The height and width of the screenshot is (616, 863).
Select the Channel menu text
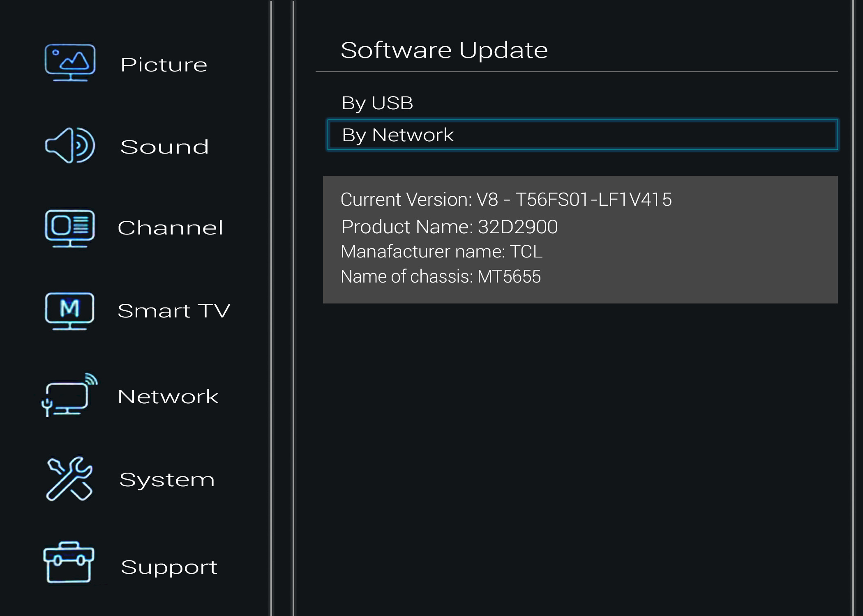(x=170, y=228)
